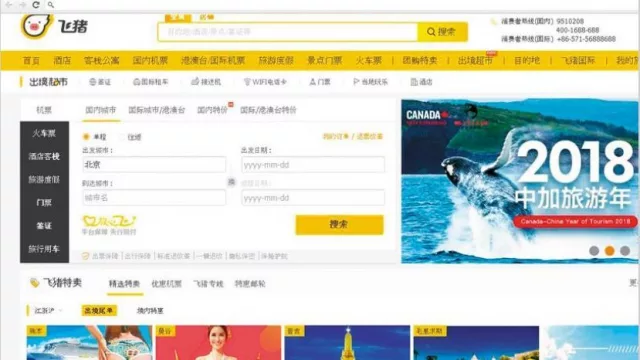Screen dimensions: 640x360
Task: Open 团购特卖 in the navigation bar
Action: click(420, 61)
